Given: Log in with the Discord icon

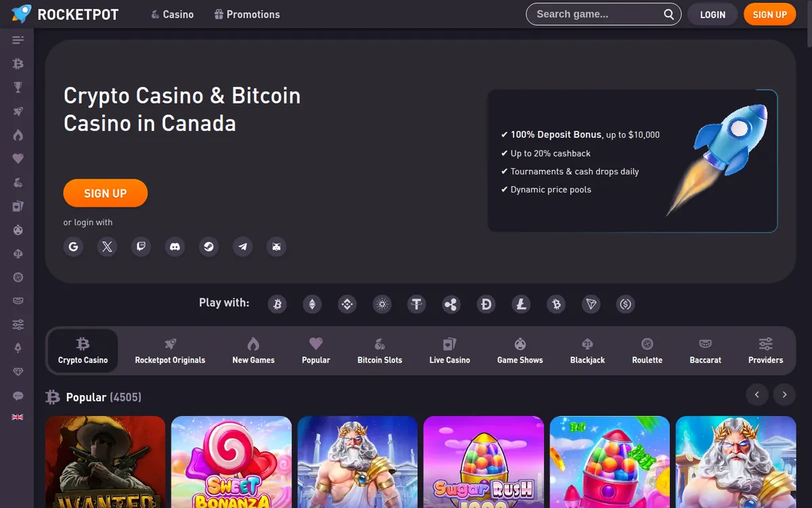Looking at the screenshot, I should click(x=175, y=247).
